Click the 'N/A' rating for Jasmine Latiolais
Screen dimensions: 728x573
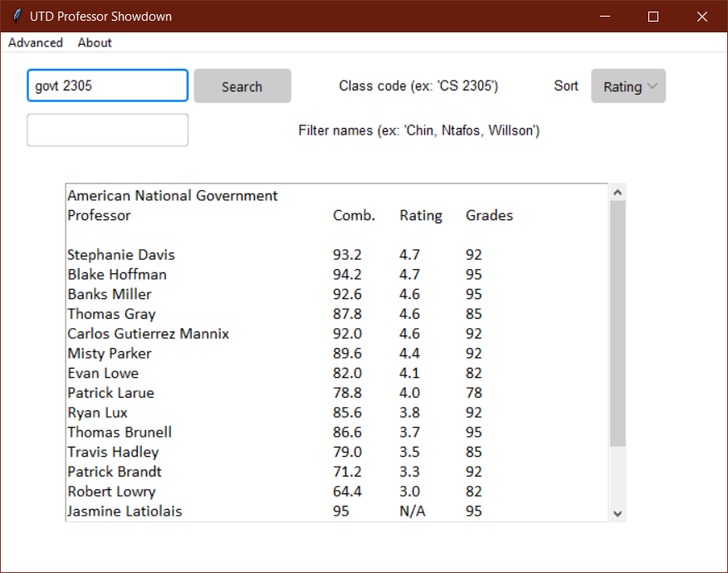pos(412,511)
